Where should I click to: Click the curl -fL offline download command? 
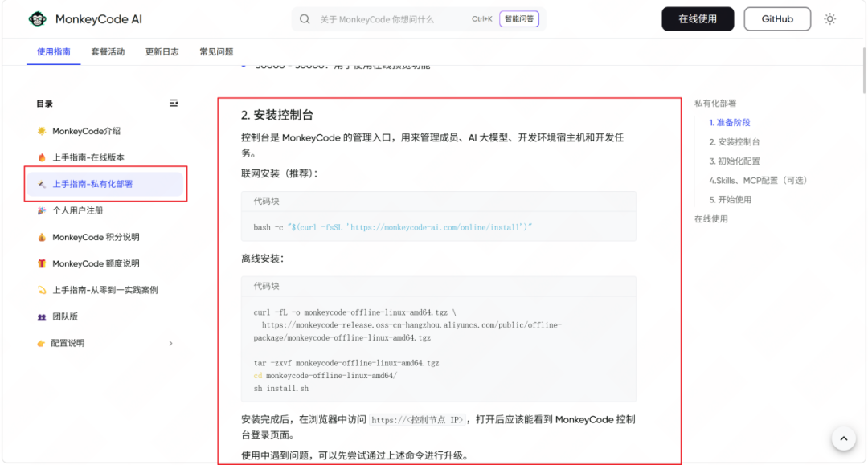(407, 325)
